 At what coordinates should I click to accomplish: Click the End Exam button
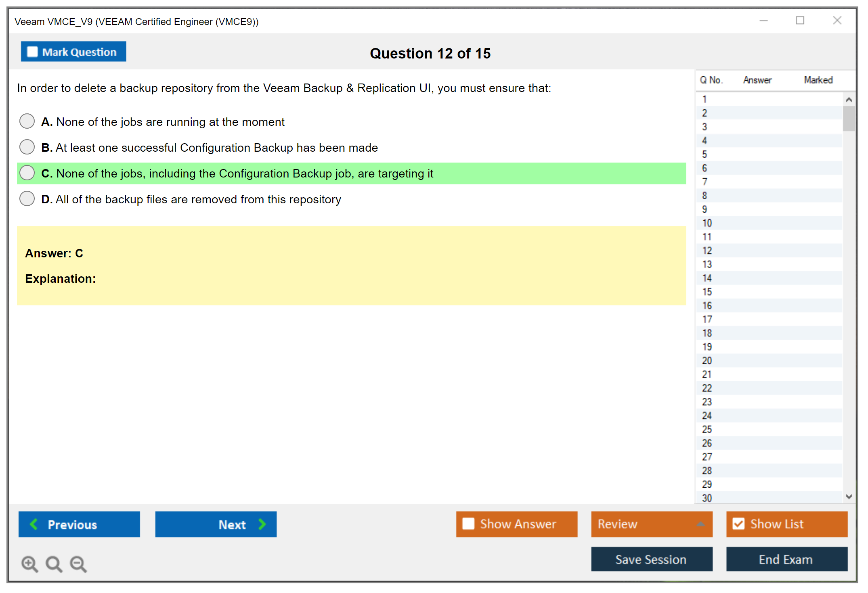point(786,559)
